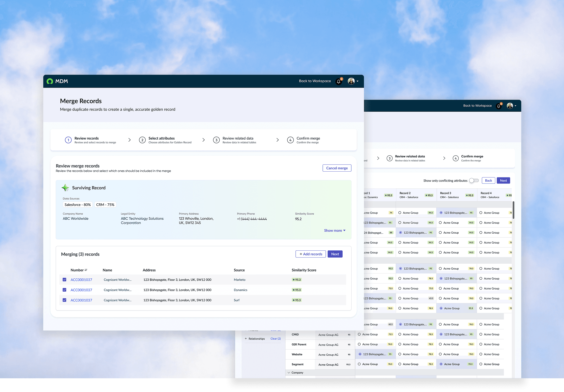Open notifications bell in front window

click(x=339, y=81)
